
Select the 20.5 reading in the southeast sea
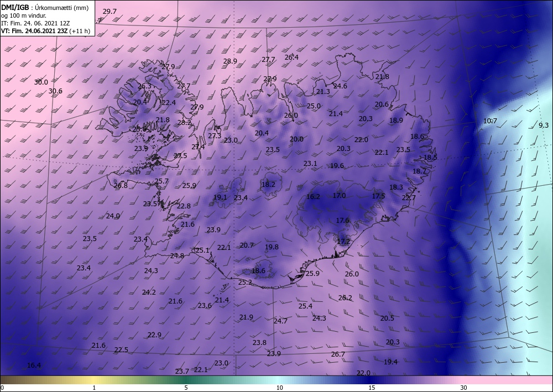click(x=387, y=318)
